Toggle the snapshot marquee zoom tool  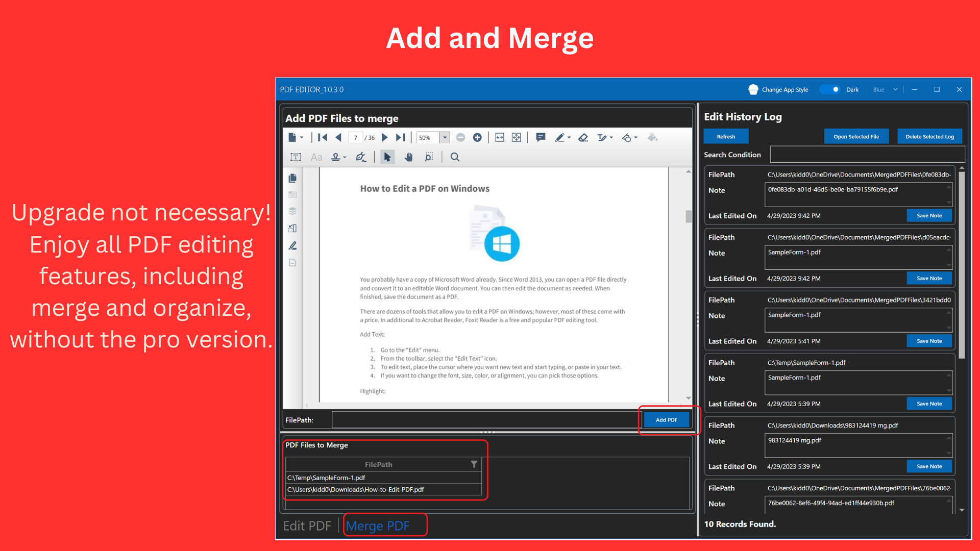[429, 157]
